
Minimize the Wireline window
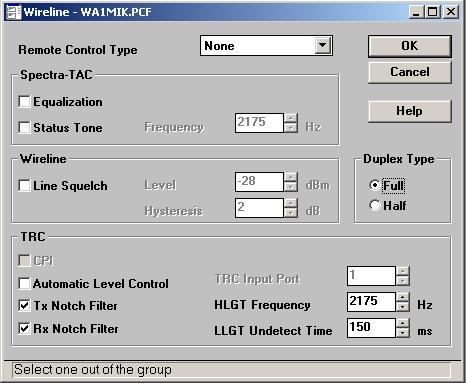[x=416, y=12]
